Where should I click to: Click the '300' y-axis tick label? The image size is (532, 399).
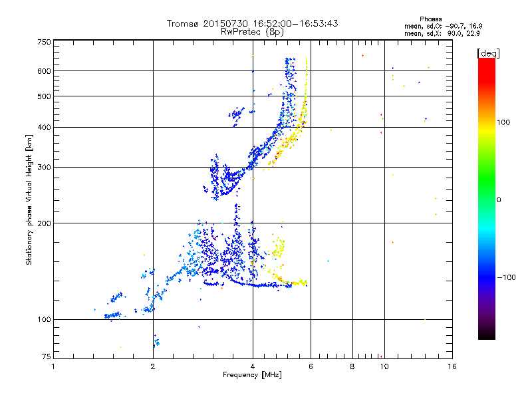[x=44, y=168]
